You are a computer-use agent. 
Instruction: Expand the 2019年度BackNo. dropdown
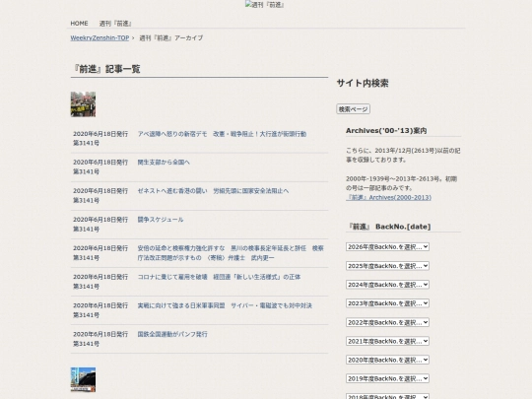pos(387,378)
